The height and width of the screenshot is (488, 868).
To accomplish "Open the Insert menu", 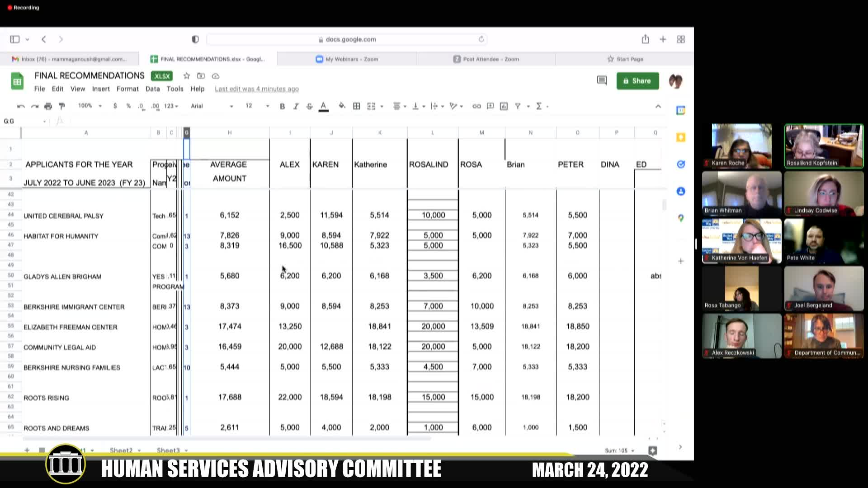I will pyautogui.click(x=101, y=89).
